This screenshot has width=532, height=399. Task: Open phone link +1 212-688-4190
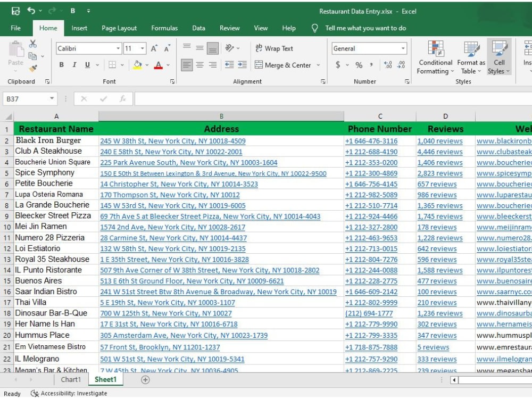(371, 152)
